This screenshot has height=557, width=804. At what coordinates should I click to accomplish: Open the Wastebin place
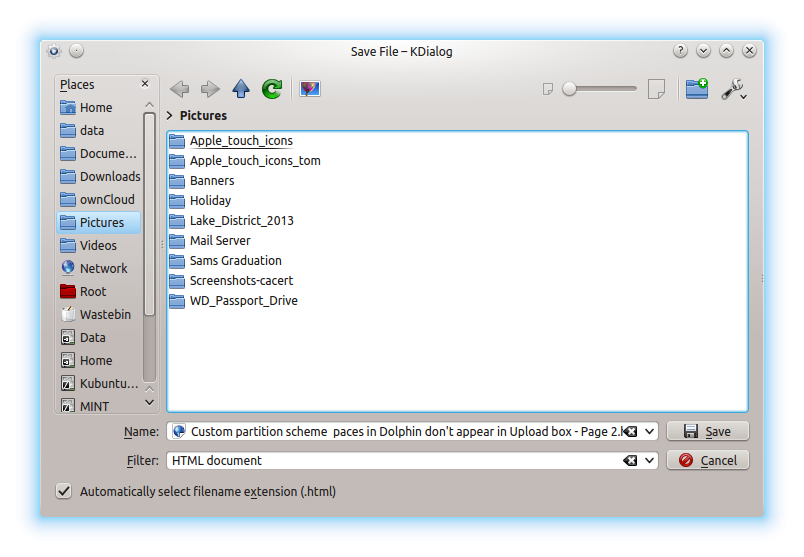[99, 315]
